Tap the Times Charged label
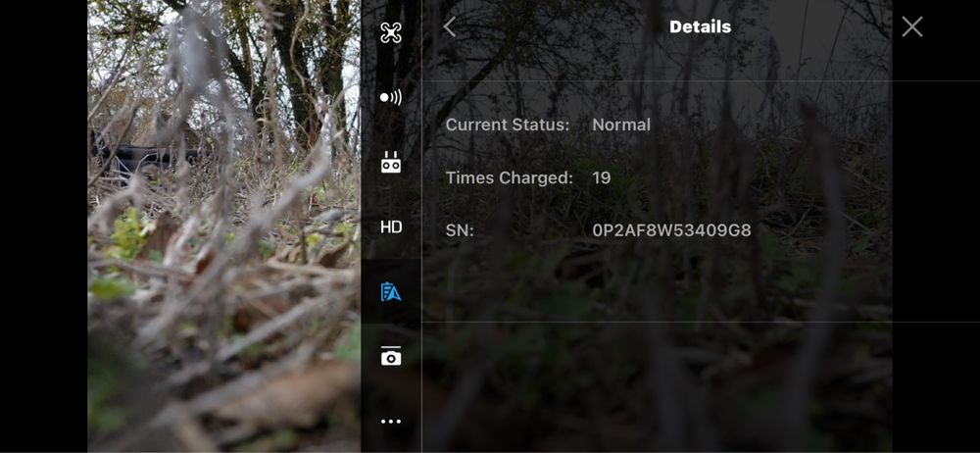980x453 pixels. coord(510,177)
